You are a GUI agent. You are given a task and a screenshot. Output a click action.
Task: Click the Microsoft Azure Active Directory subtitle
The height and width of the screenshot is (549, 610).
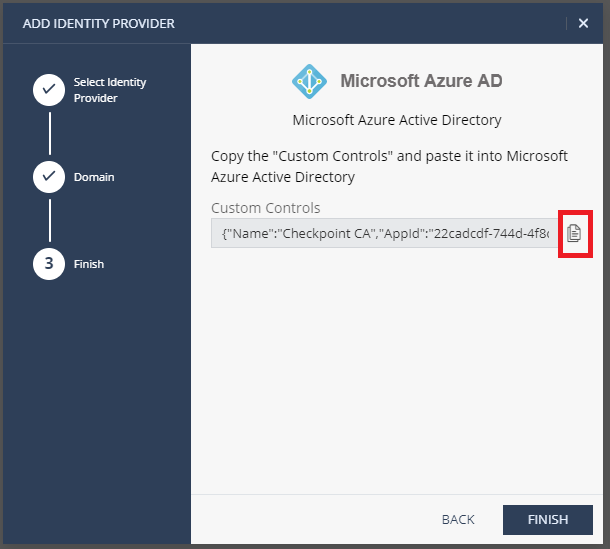tap(397, 120)
